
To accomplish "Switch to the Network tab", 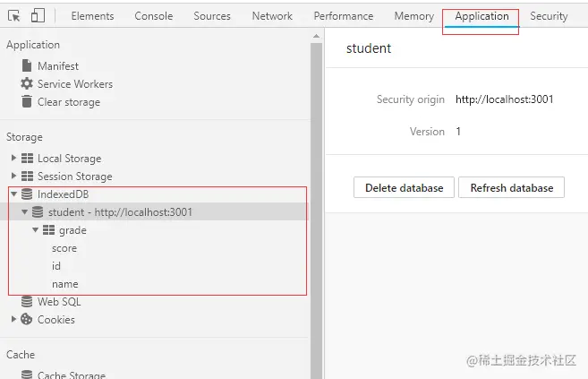I will click(272, 16).
